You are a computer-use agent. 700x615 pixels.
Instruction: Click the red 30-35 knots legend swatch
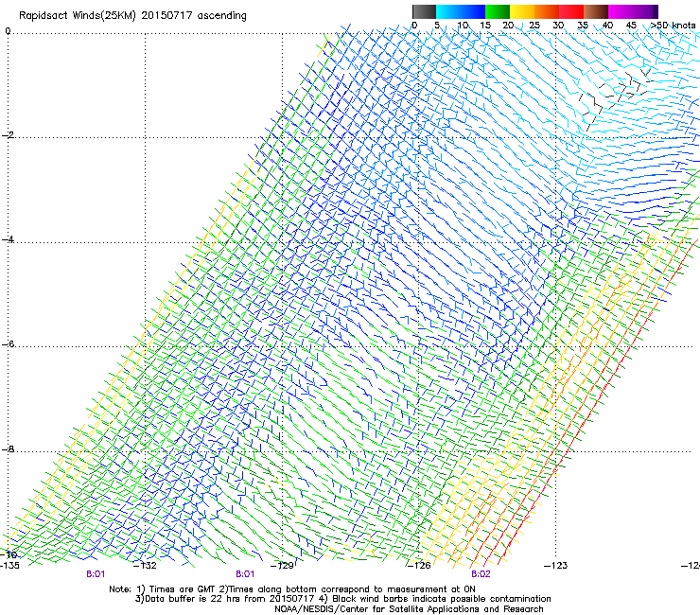pos(571,11)
